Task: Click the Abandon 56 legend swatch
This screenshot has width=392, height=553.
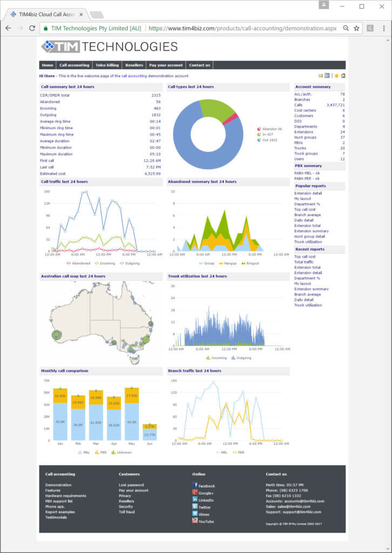Action: (x=259, y=129)
